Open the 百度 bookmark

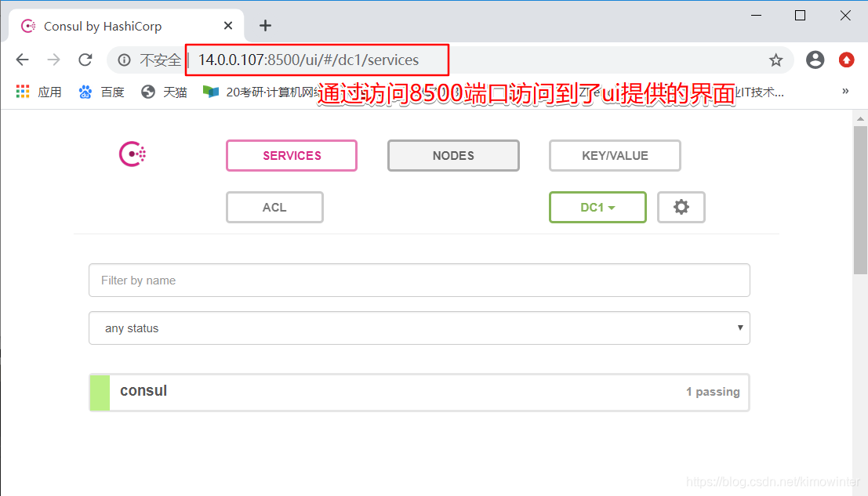[102, 92]
